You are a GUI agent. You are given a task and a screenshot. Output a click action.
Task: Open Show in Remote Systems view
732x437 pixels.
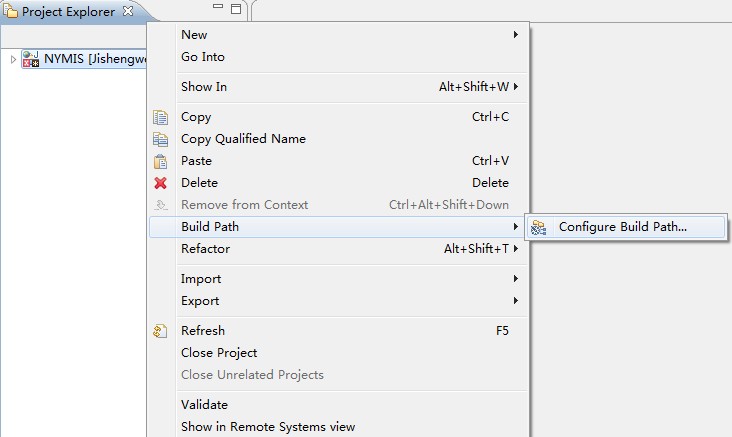(267, 427)
